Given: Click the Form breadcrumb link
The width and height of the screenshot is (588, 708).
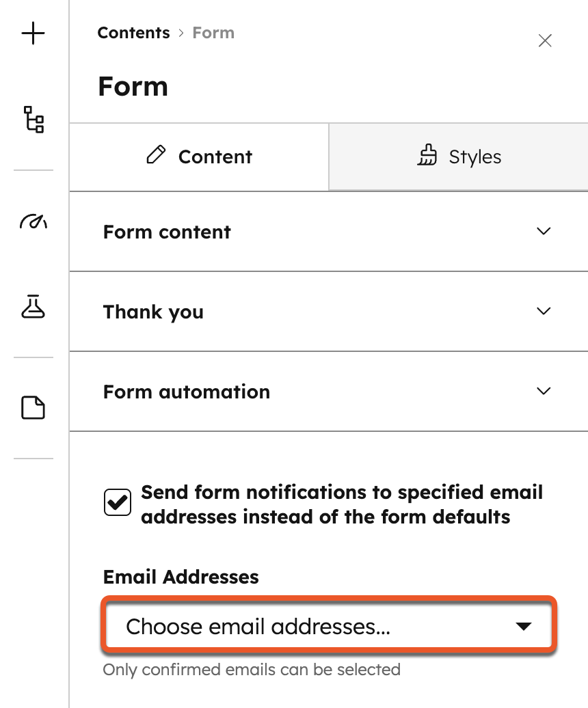Looking at the screenshot, I should 213,32.
